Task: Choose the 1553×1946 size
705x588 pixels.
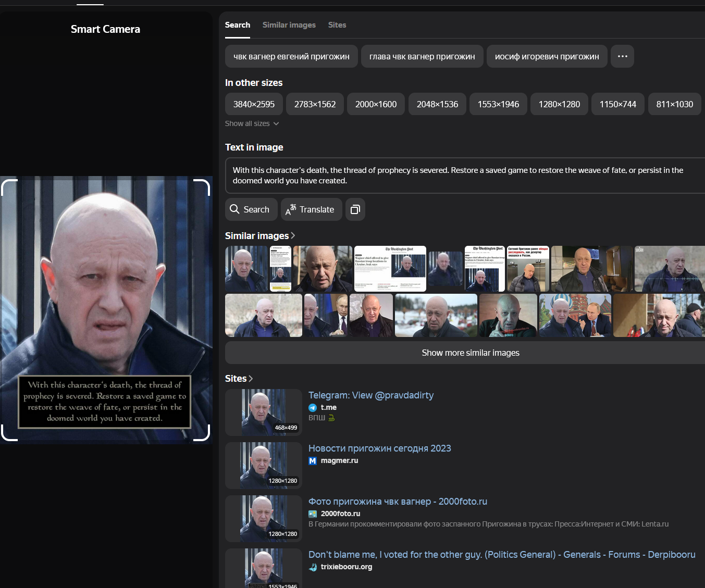Action: click(x=498, y=104)
